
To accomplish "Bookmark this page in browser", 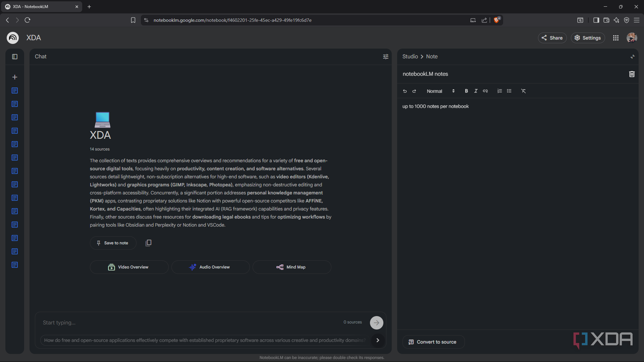I will 133,20.
